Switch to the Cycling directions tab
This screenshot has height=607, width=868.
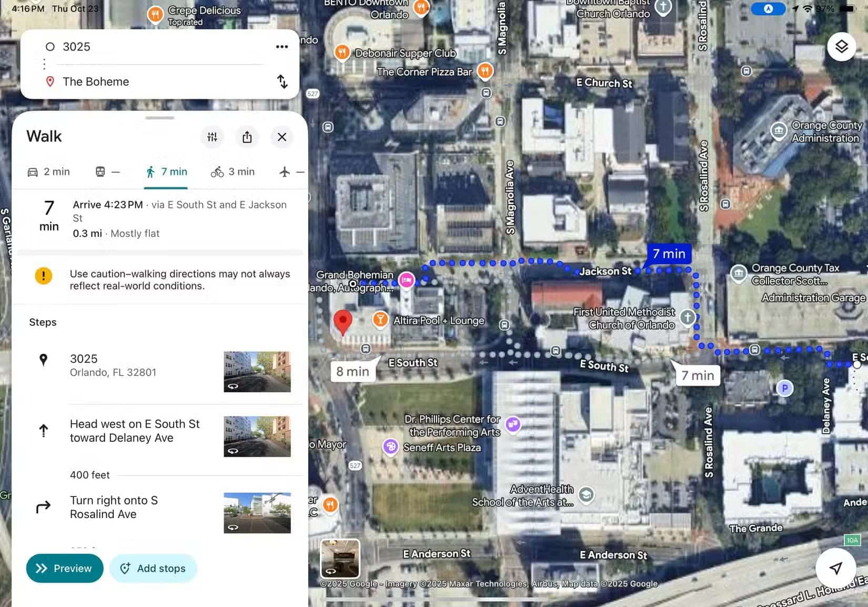(x=231, y=171)
